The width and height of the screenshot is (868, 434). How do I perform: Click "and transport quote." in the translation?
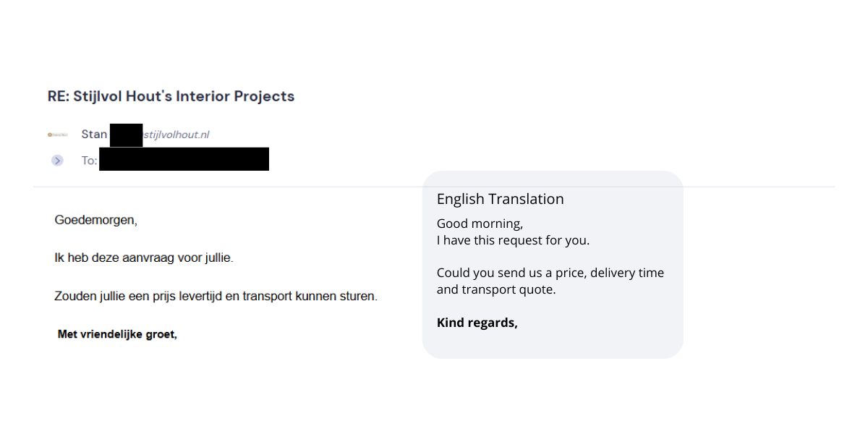[496, 290]
